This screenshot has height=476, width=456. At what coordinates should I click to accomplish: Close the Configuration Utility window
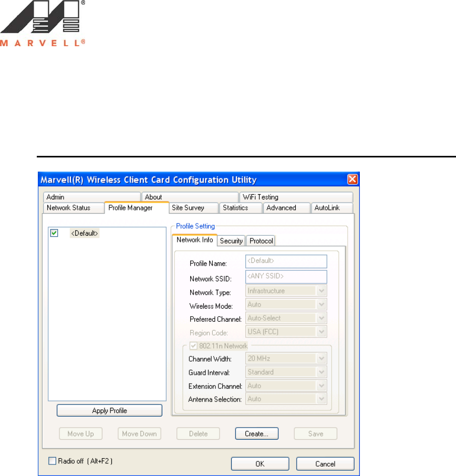point(353,179)
